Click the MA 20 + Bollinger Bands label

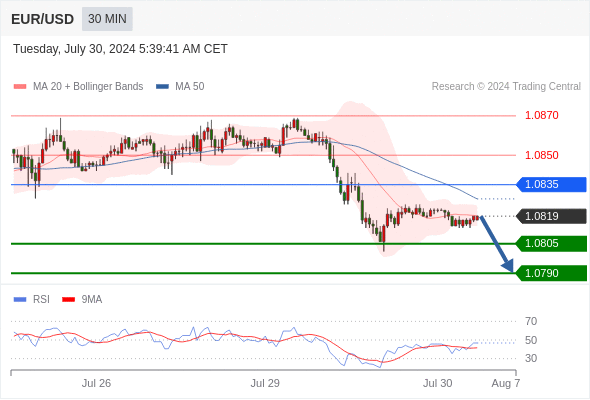click(x=88, y=87)
